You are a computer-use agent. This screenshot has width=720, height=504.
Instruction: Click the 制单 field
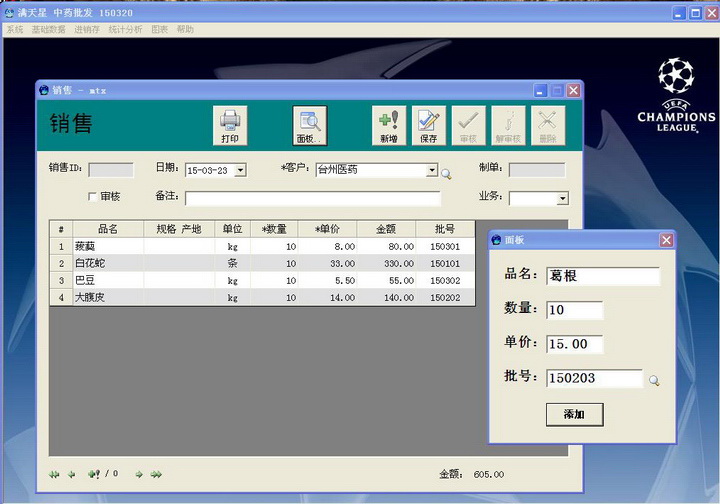pyautogui.click(x=537, y=170)
